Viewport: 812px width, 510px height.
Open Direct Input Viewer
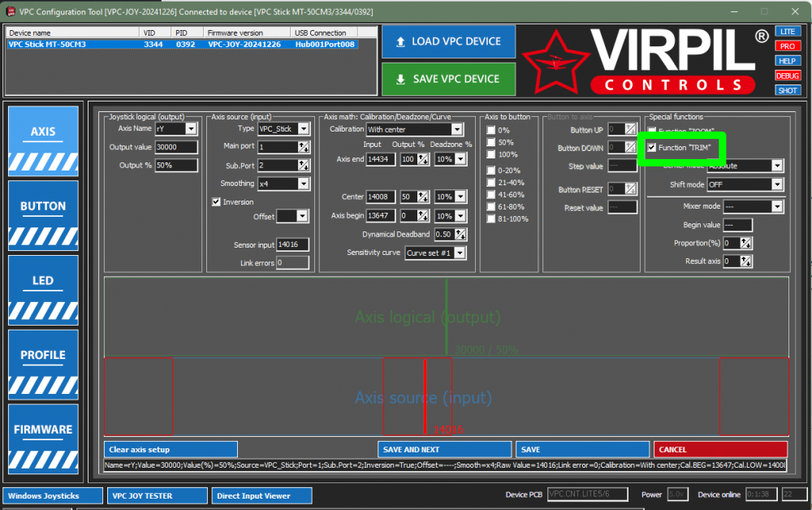pyautogui.click(x=261, y=496)
